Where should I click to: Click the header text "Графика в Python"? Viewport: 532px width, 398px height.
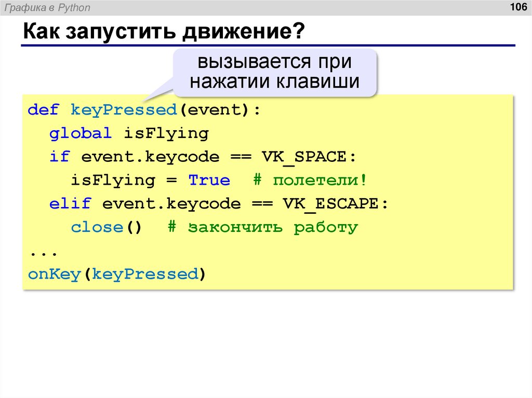click(x=47, y=7)
